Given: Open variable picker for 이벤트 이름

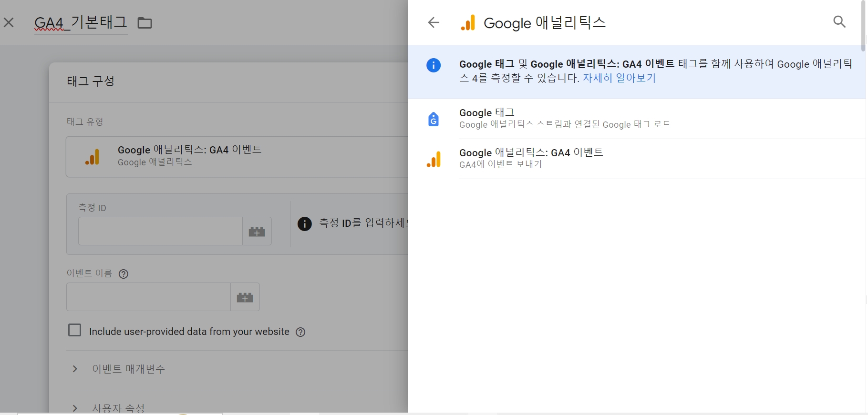Looking at the screenshot, I should [x=245, y=297].
